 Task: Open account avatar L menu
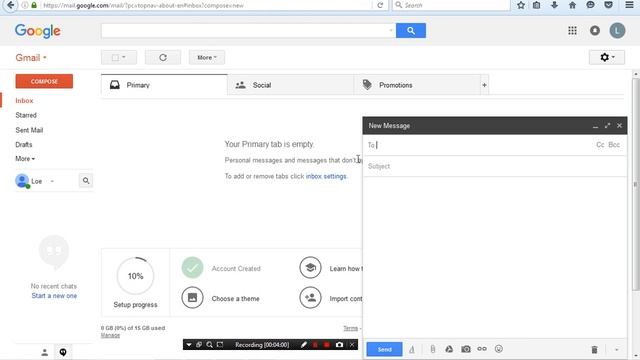tap(617, 31)
